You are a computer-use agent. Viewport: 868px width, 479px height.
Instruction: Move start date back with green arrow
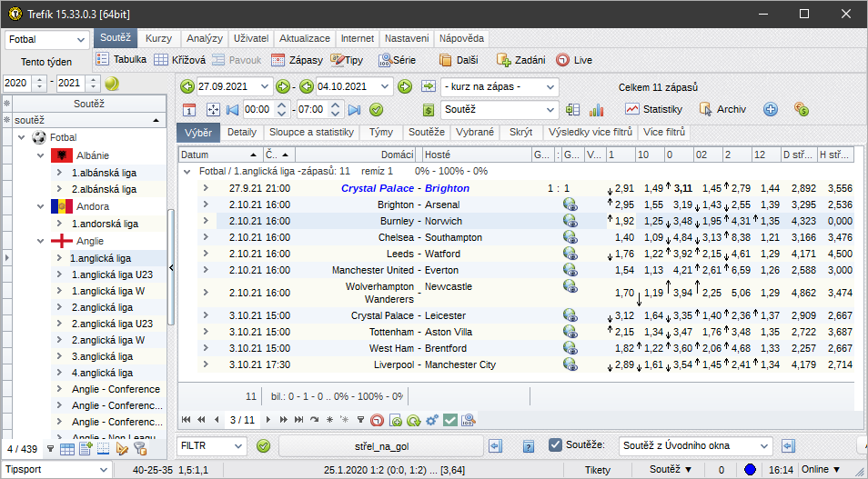coord(187,87)
